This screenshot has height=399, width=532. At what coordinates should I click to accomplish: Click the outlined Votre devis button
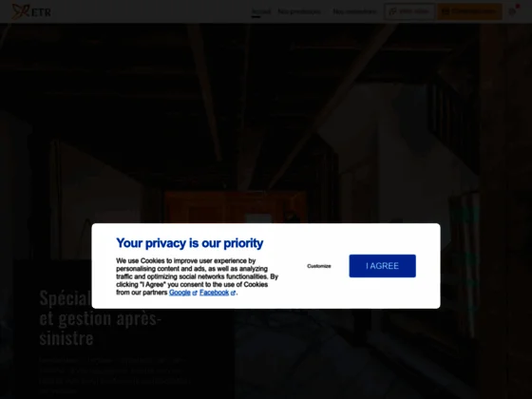pyautogui.click(x=409, y=11)
